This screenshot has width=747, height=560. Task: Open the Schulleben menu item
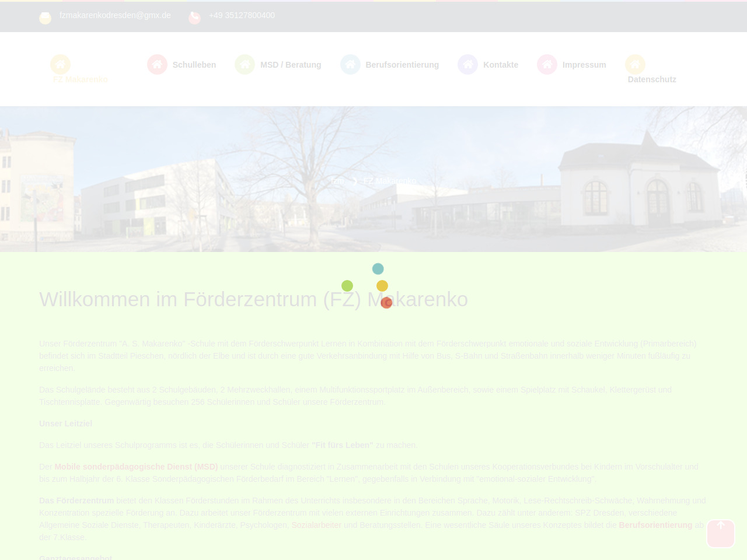point(194,65)
